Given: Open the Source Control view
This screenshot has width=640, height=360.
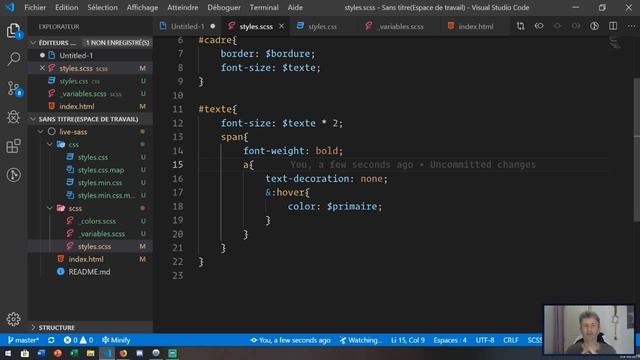Looking at the screenshot, I should point(13,88).
